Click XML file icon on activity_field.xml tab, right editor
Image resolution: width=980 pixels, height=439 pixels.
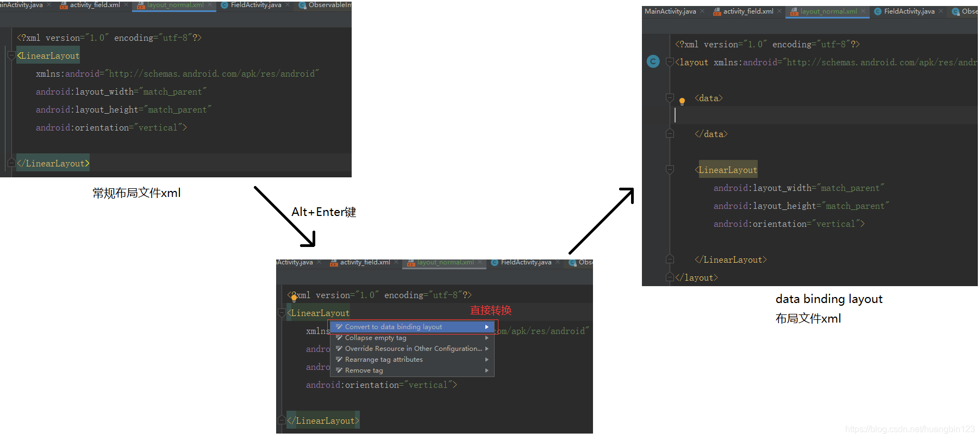point(717,11)
